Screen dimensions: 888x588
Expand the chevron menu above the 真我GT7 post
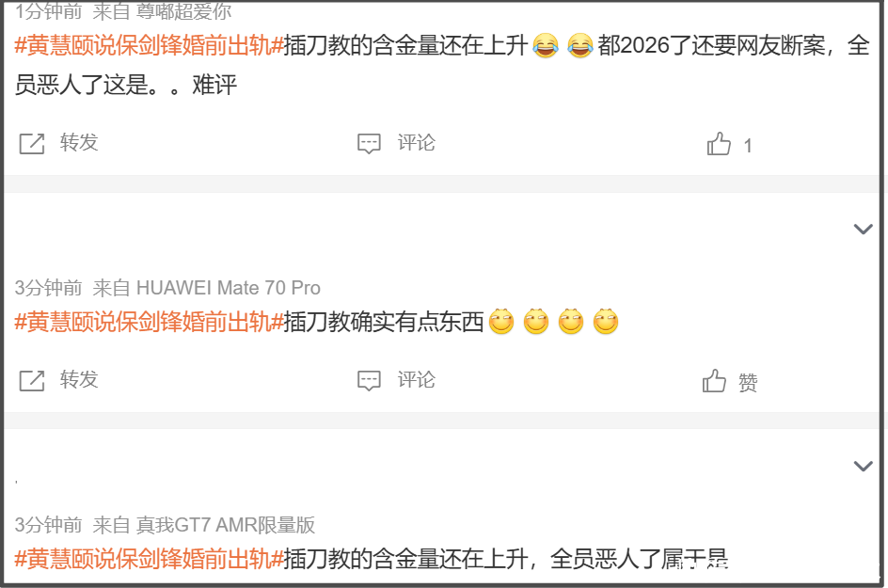pyautogui.click(x=864, y=466)
